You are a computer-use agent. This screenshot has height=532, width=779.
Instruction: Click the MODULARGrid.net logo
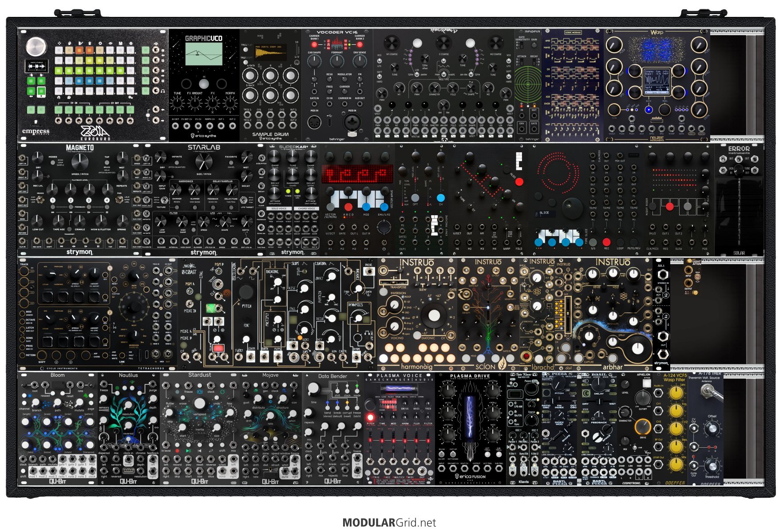tap(389, 523)
